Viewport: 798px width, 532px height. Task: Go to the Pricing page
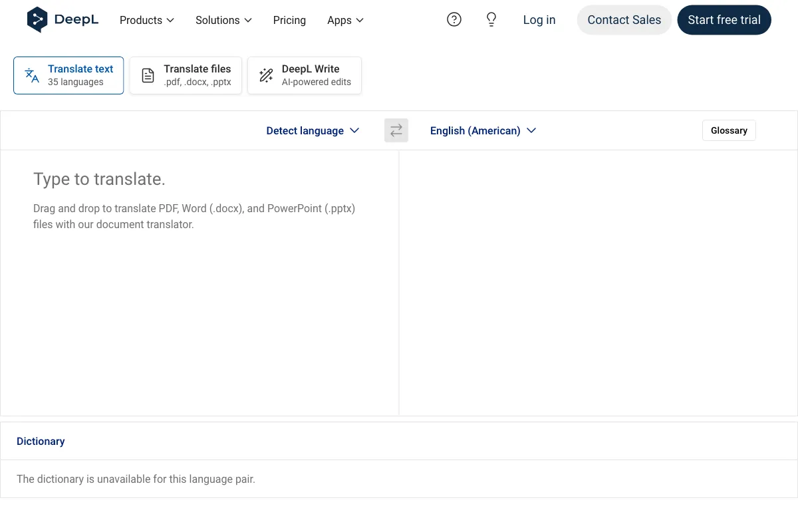[x=289, y=20]
